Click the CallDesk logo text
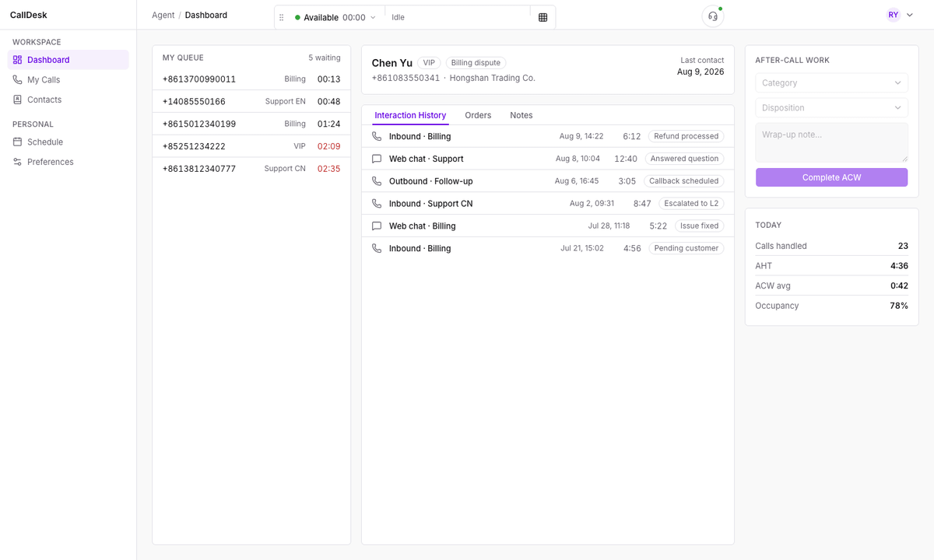The width and height of the screenshot is (934, 560). click(29, 15)
